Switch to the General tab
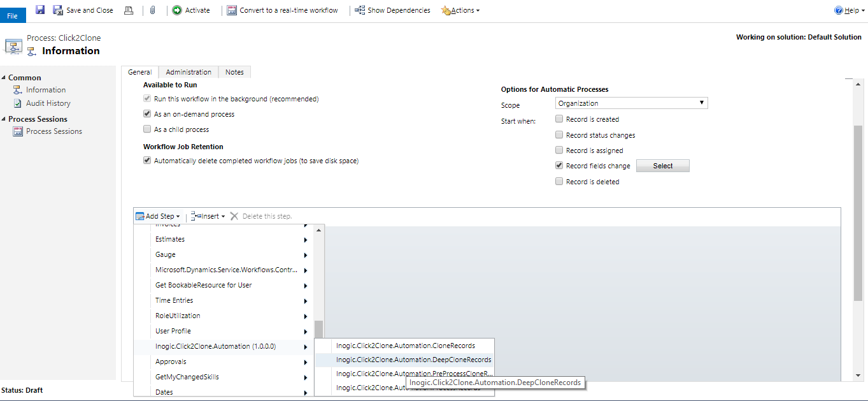The height and width of the screenshot is (401, 868). click(x=139, y=72)
